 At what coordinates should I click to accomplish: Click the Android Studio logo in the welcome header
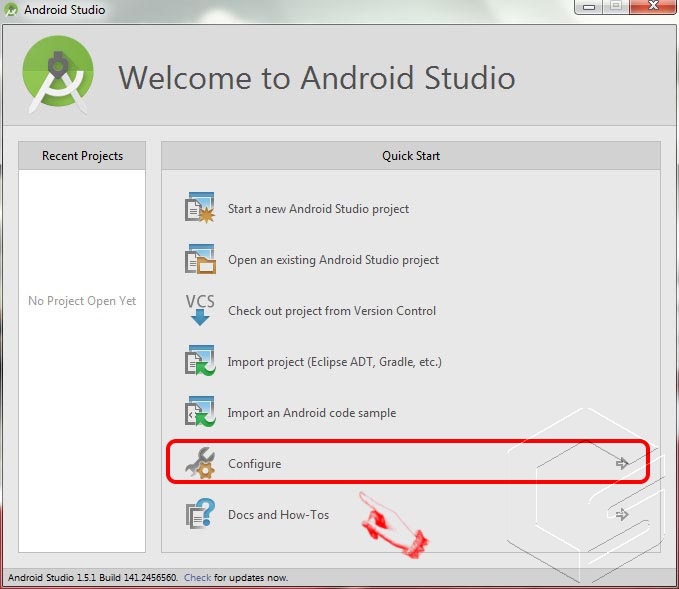(58, 75)
